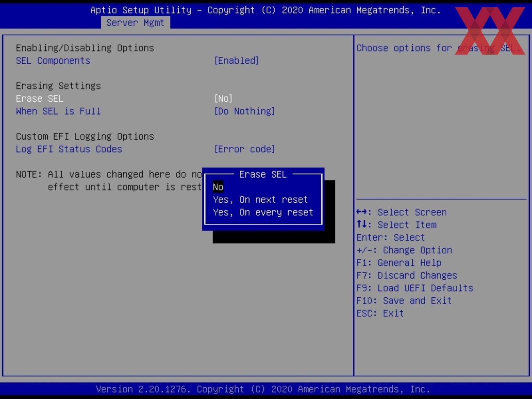This screenshot has width=532, height=399.
Task: Change the [Error code] value
Action: 244,149
